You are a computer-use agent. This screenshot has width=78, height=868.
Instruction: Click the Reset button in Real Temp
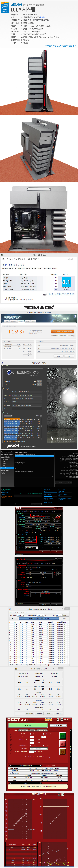click(x=49, y=713)
